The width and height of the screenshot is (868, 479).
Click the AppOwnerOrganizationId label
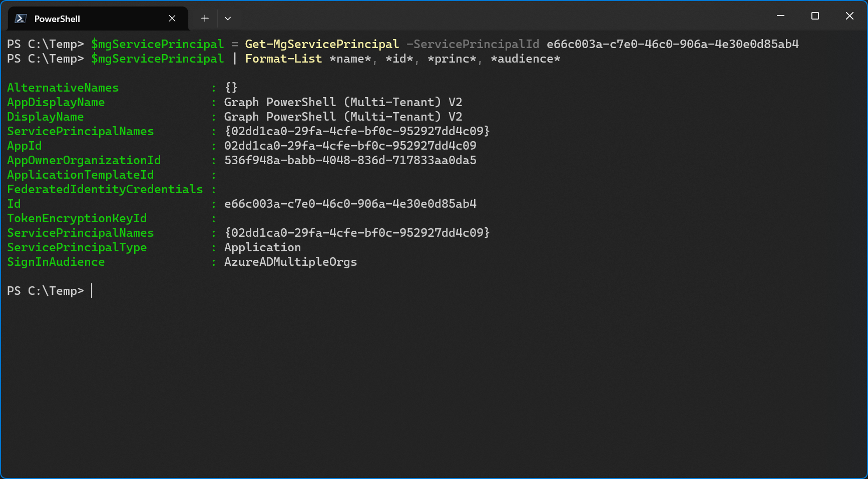84,160
